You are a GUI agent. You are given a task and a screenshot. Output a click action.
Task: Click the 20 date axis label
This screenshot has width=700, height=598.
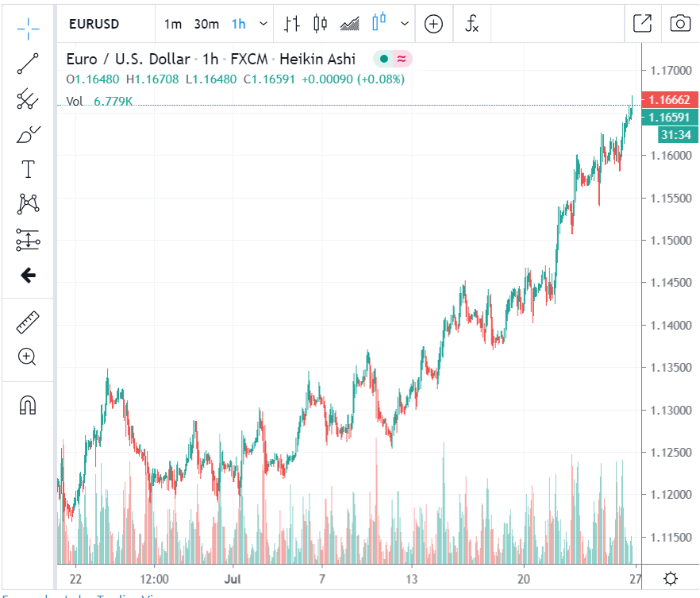[524, 579]
